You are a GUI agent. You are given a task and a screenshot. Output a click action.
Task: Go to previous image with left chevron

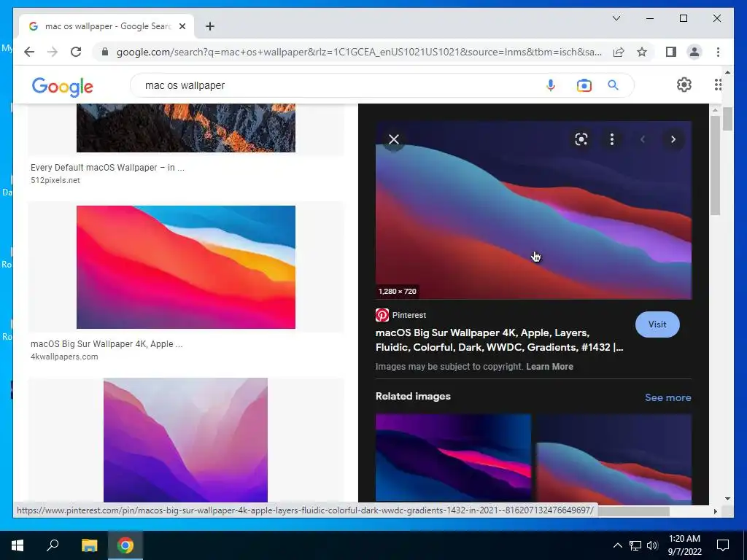(x=643, y=139)
